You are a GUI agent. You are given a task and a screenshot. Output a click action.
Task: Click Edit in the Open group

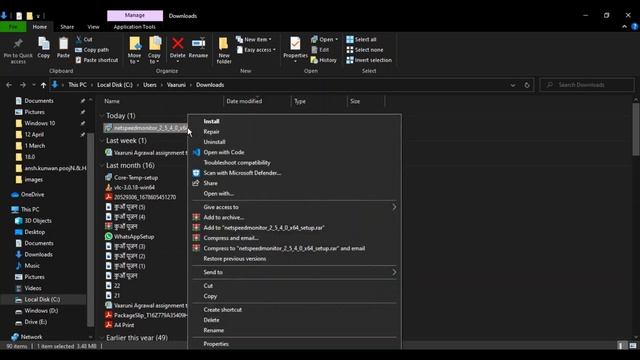[320, 50]
